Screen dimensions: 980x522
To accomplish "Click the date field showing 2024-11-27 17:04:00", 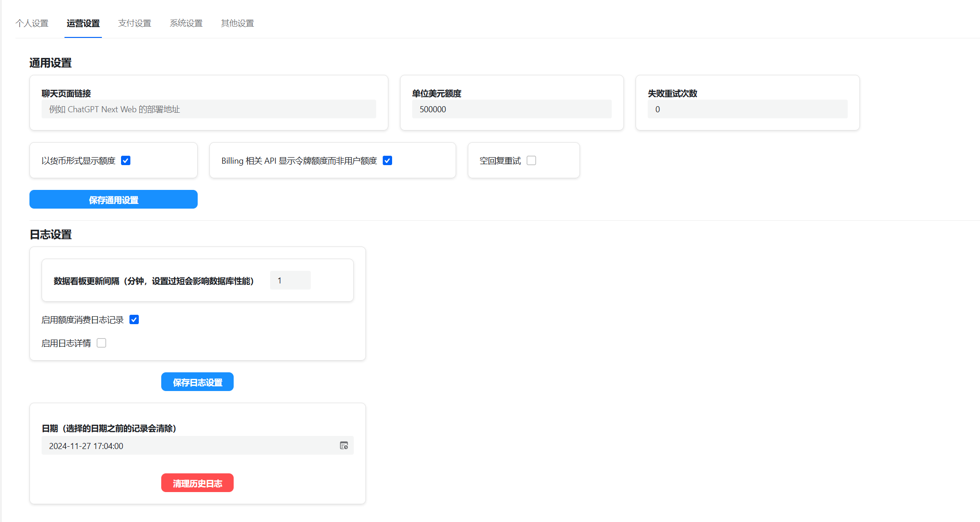I will [198, 446].
